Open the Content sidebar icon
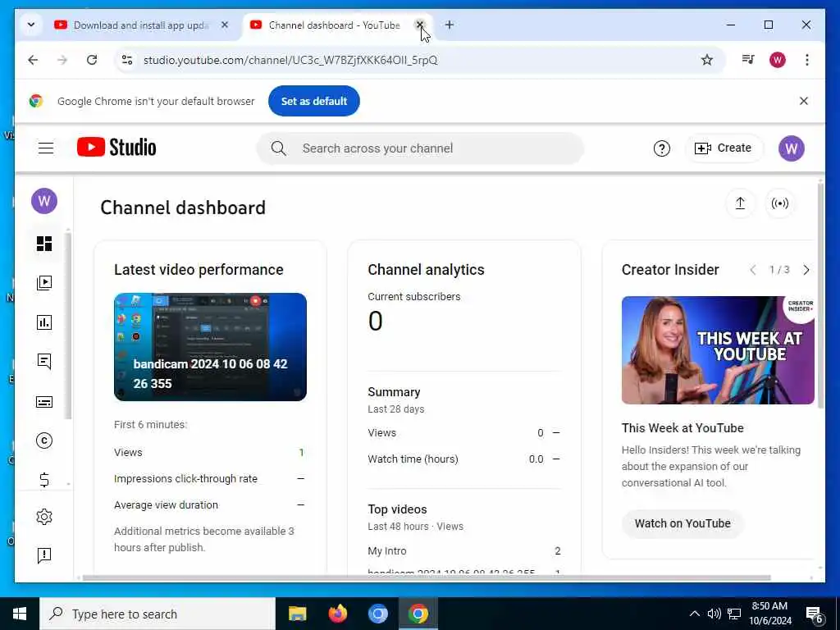Image resolution: width=840 pixels, height=630 pixels. [44, 283]
